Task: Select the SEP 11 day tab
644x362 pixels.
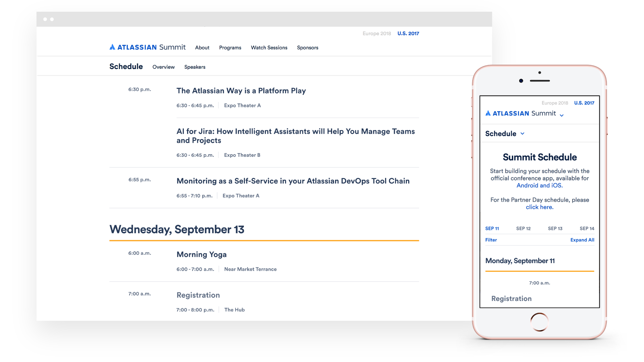Action: pyautogui.click(x=492, y=229)
